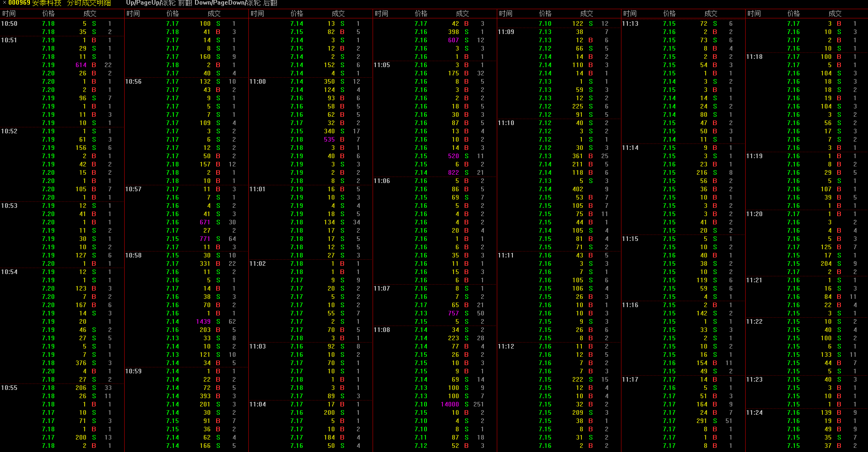Select the 10:53 time label
This screenshot has width=868, height=452.
point(9,206)
